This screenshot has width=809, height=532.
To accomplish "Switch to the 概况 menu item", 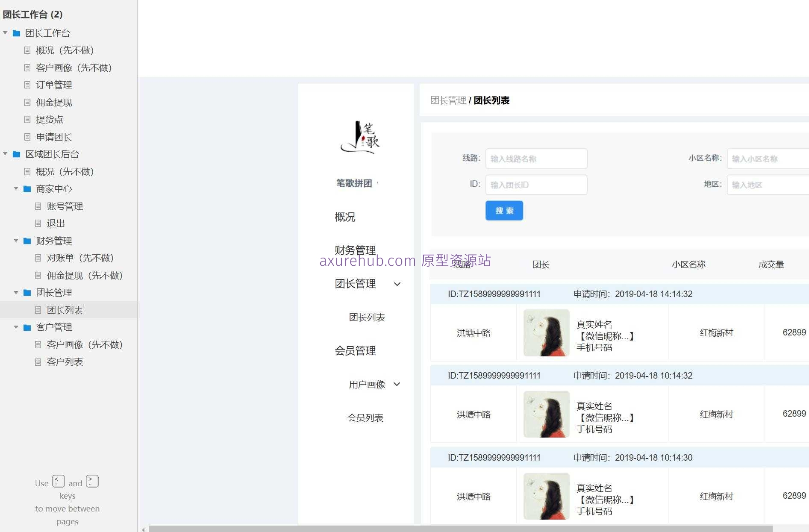I will 344,217.
